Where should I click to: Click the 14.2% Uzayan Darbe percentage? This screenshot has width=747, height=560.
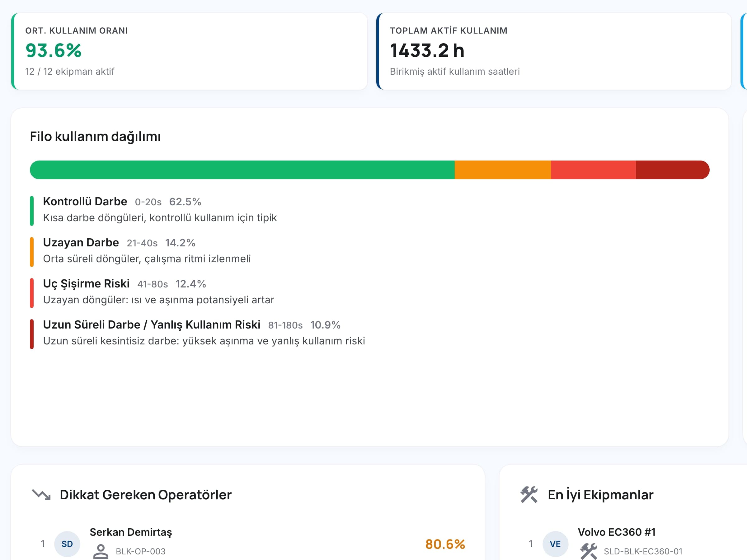click(x=180, y=243)
